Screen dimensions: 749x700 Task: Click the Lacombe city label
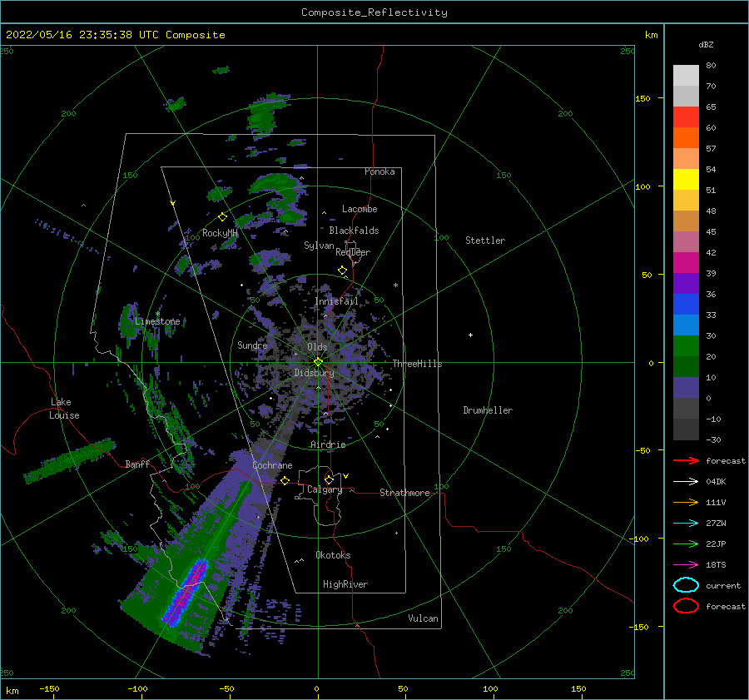pyautogui.click(x=360, y=209)
